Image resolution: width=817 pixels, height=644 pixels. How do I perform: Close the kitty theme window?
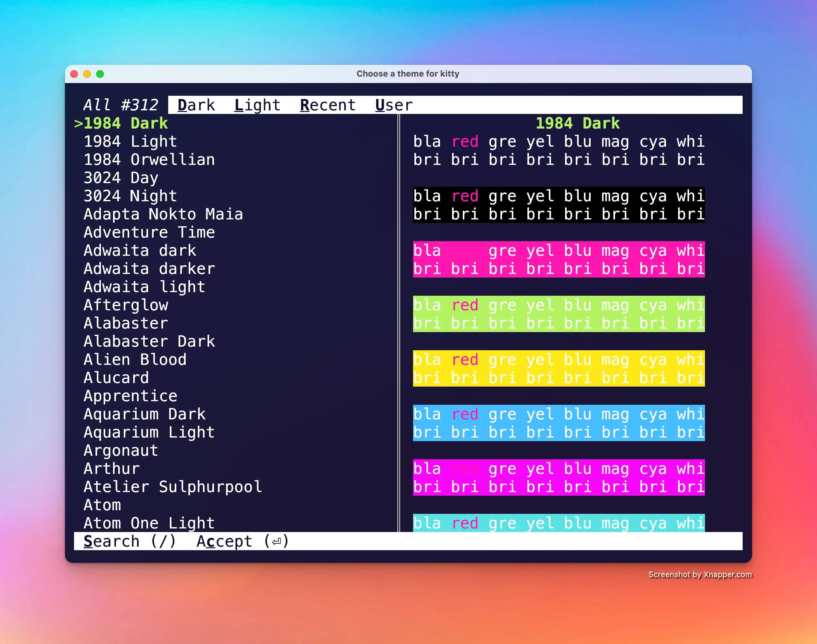pyautogui.click(x=74, y=74)
